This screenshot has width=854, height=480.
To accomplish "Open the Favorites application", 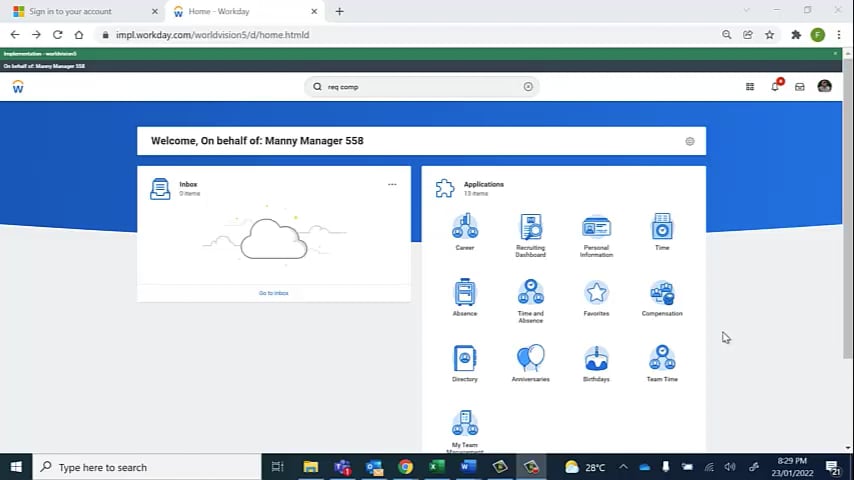I will tap(596, 297).
